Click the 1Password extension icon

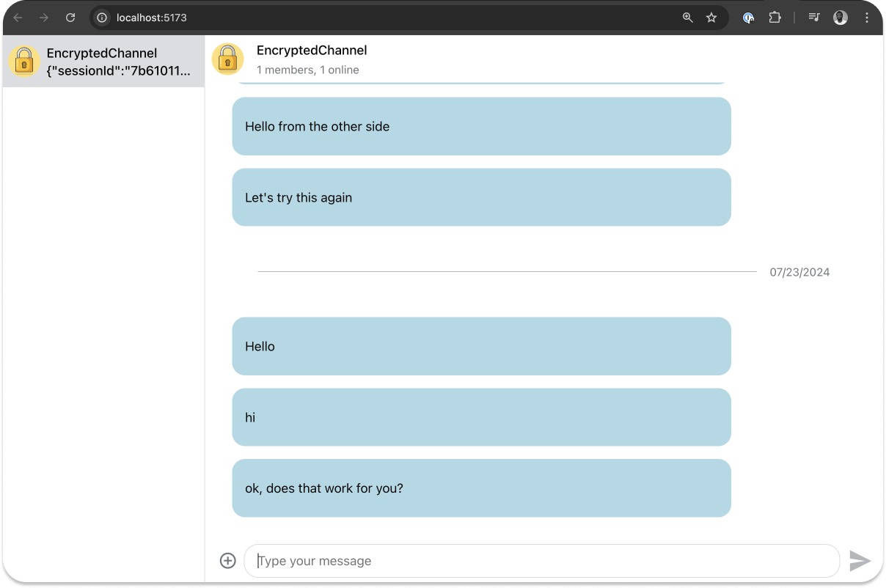click(748, 18)
